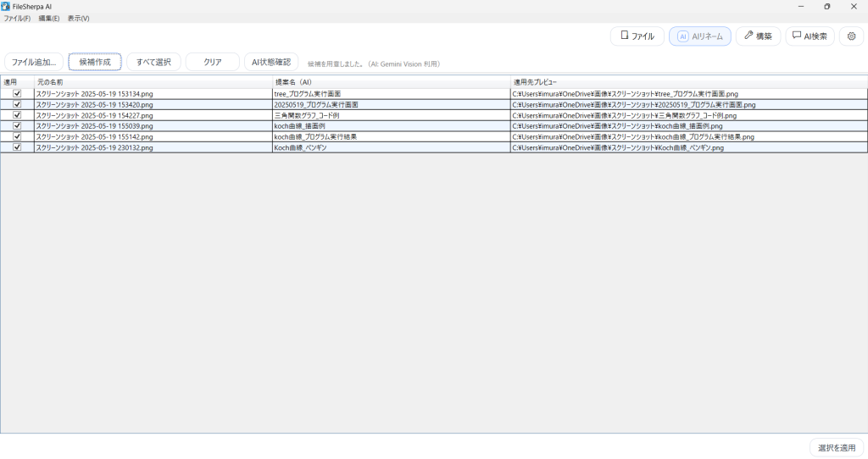Select the AIリネーム mode button
The width and height of the screenshot is (868, 459).
[x=699, y=36]
